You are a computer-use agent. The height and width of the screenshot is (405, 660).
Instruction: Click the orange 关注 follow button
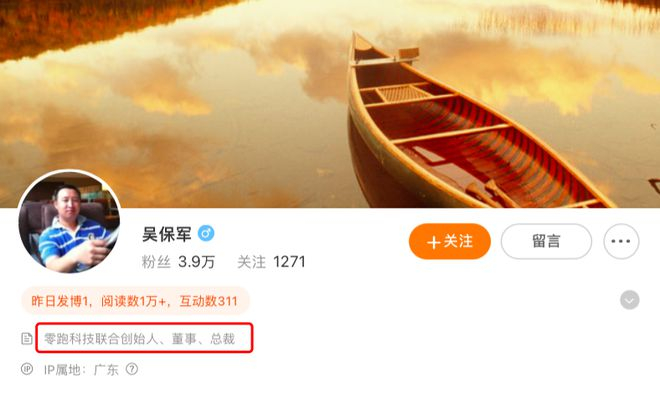[x=450, y=241]
